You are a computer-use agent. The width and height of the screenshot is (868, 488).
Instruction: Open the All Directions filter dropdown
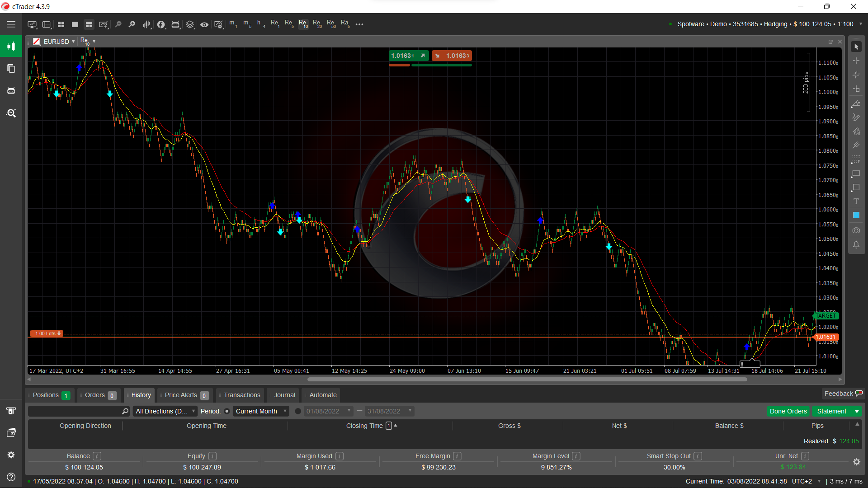165,411
